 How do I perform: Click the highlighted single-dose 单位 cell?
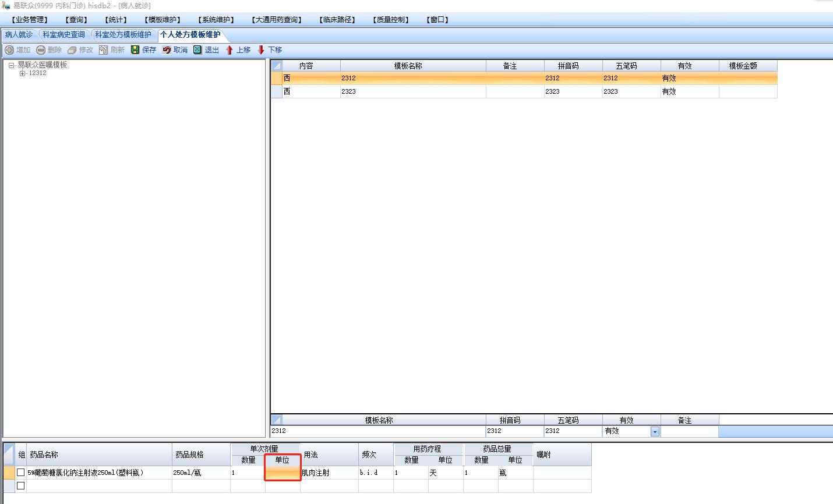point(283,473)
